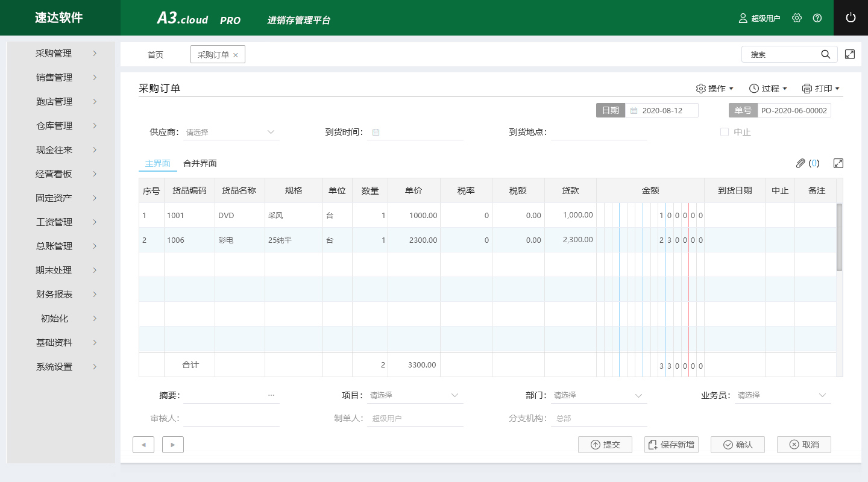This screenshot has width=868, height=482.
Task: Close the 采购订单 tab
Action: (236, 55)
